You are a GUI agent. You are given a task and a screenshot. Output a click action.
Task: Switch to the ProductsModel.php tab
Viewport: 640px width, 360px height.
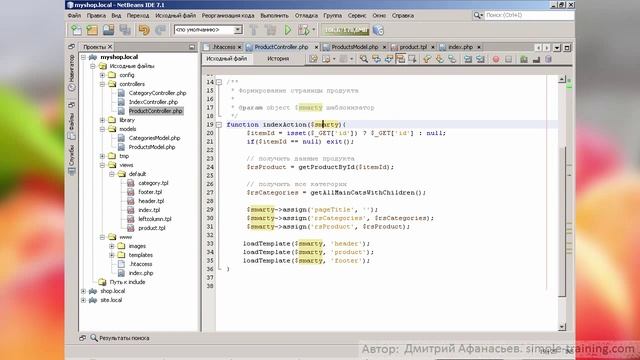tap(354, 47)
